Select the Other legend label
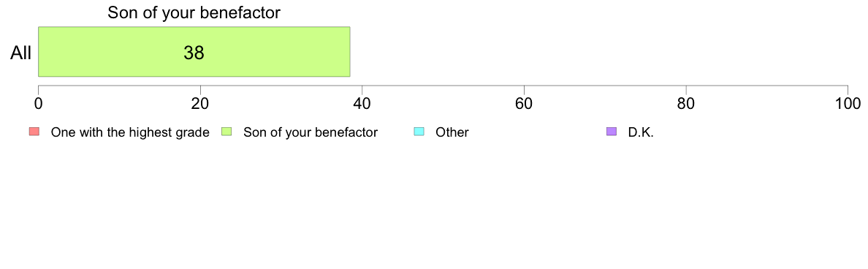Image resolution: width=868 pixels, height=269 pixels. [452, 132]
